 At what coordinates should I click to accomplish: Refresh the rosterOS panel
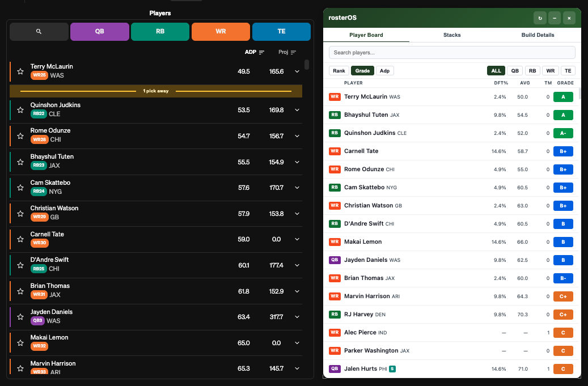[x=540, y=18]
